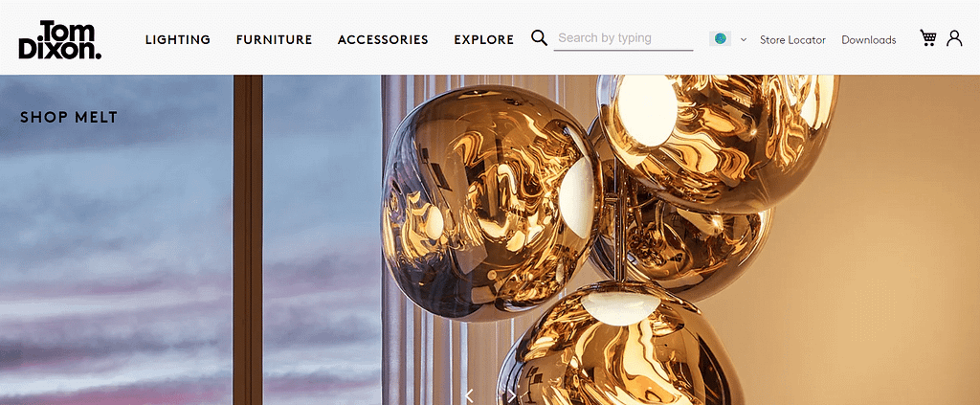Click the magnifying glass search icon
The width and height of the screenshot is (980, 405).
[x=540, y=37]
